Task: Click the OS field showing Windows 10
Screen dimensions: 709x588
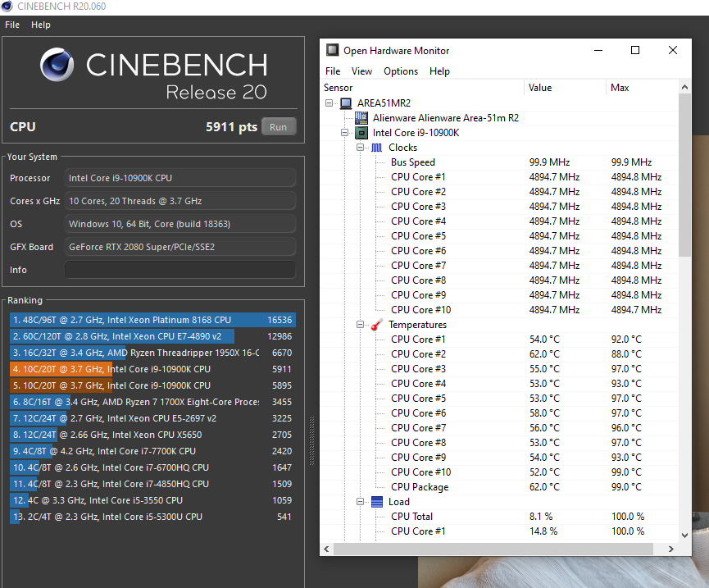Action: [180, 225]
